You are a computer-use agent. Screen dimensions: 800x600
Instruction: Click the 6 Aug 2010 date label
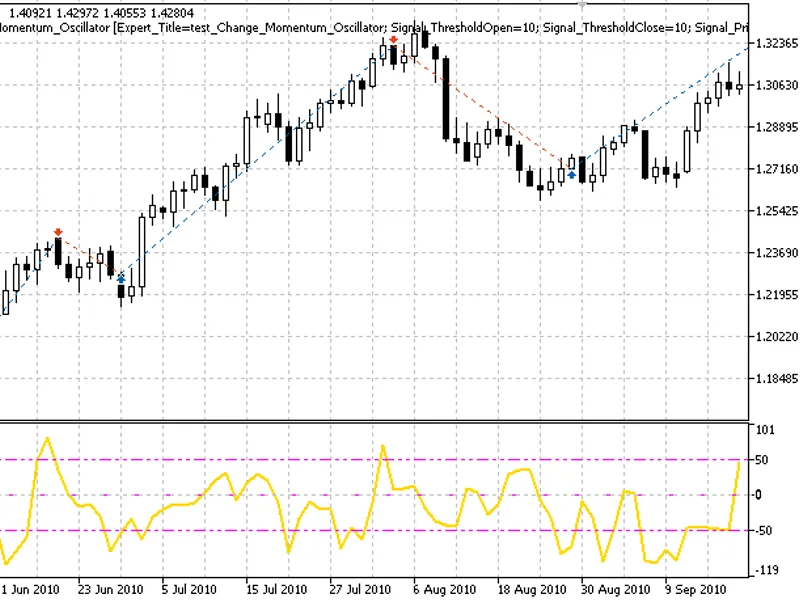pos(444,589)
